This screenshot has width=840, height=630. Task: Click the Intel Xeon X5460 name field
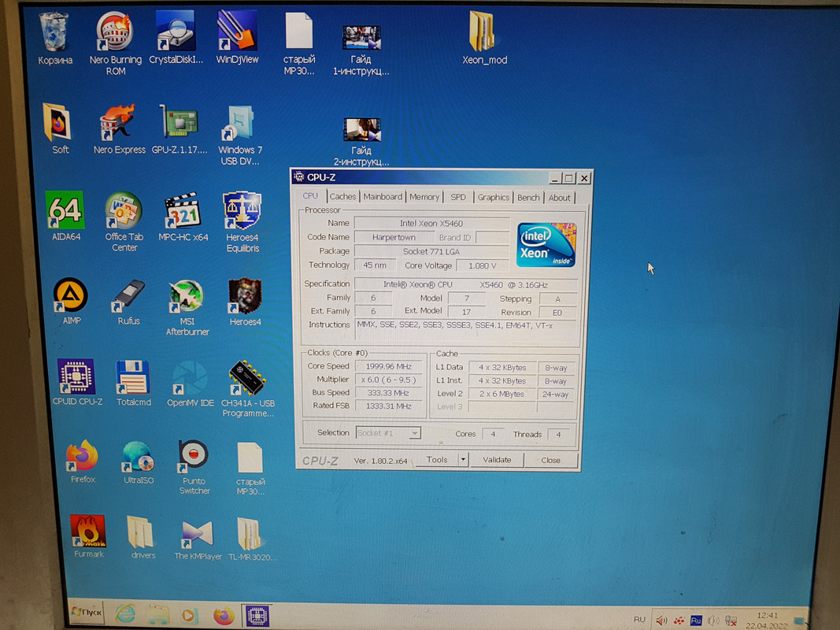pyautogui.click(x=431, y=224)
